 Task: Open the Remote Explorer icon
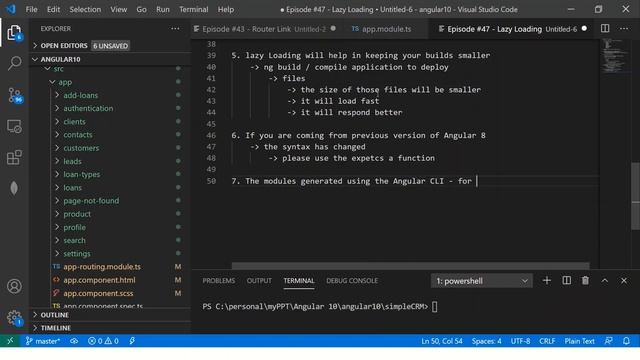click(14, 127)
